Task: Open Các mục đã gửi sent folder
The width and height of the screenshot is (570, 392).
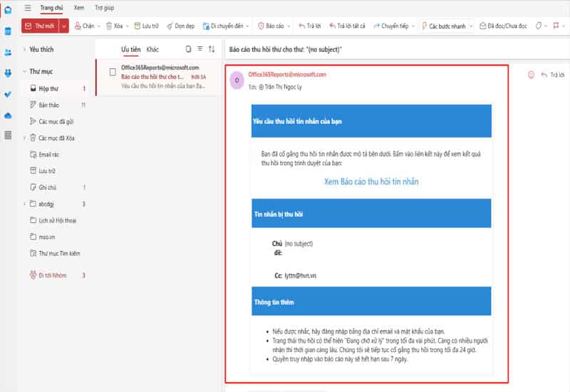Action: point(55,121)
